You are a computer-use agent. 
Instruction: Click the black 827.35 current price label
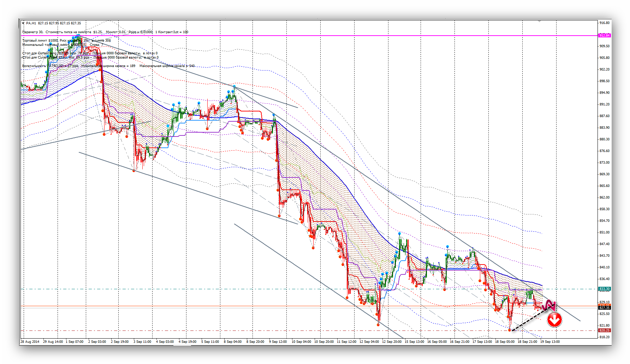[604, 308]
